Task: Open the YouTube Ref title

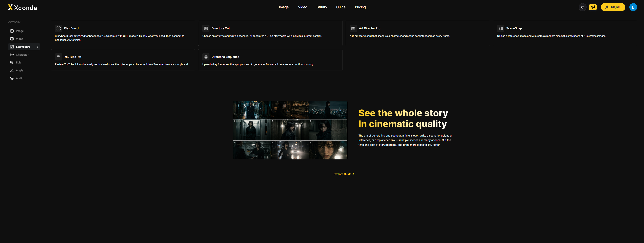Action: (73, 57)
